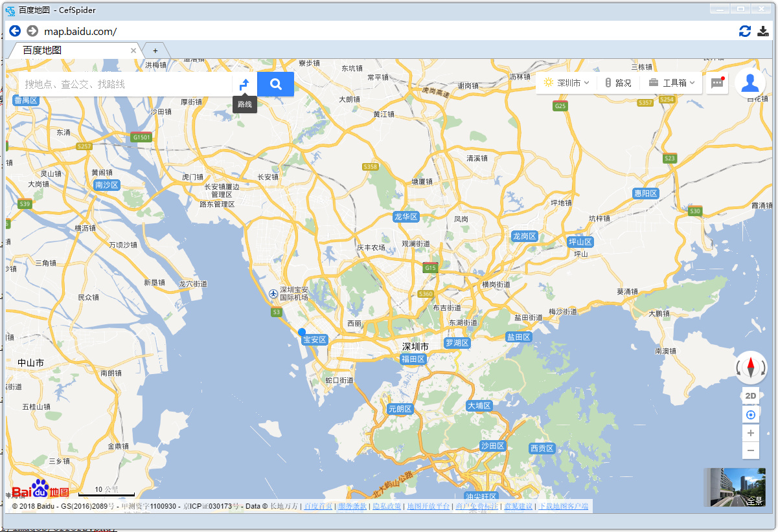Click the G1501 highway shield
Screen dimensions: 778x532
coord(141,137)
